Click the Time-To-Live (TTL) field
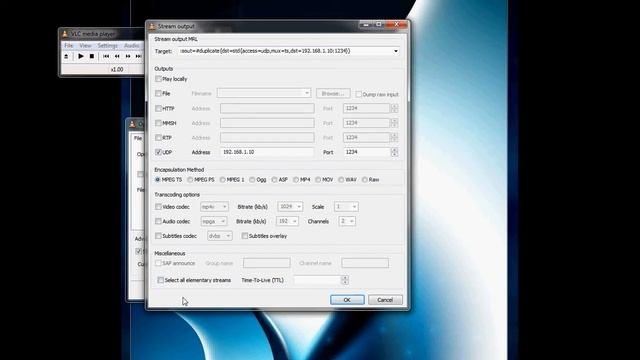This screenshot has height=360, width=640. click(x=318, y=280)
